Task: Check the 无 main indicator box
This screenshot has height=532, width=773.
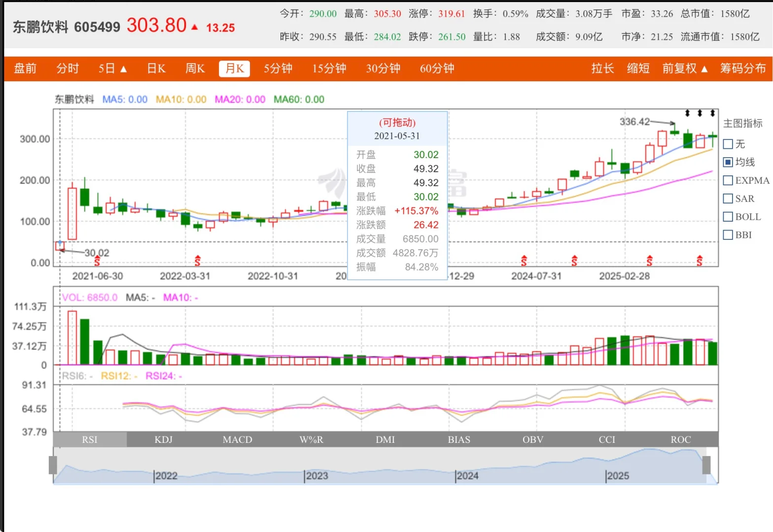Action: pyautogui.click(x=728, y=144)
